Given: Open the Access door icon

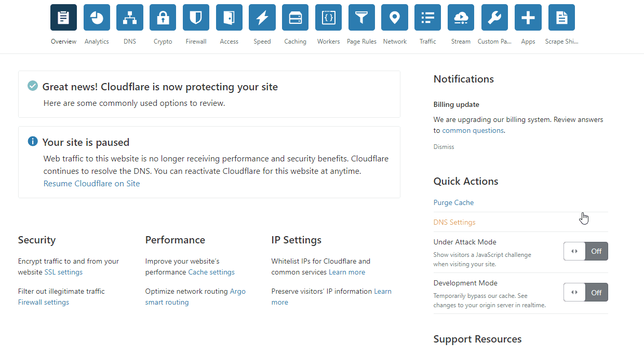Looking at the screenshot, I should coord(229,18).
